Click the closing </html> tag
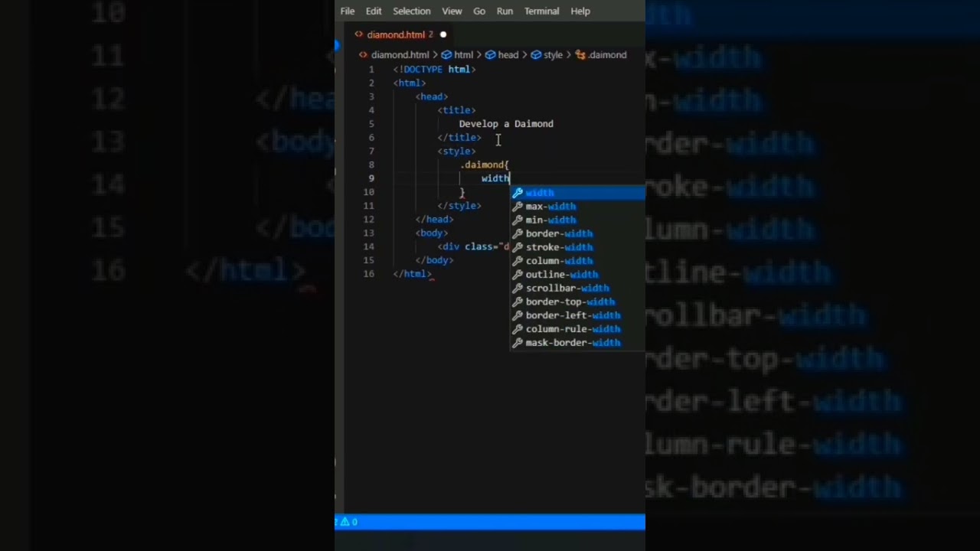Screen dimensions: 980x551 (413, 274)
